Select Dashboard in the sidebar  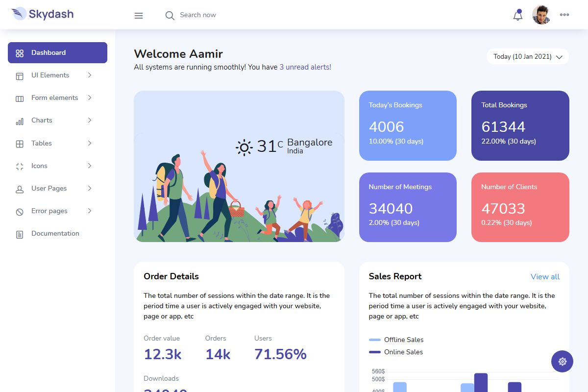(x=57, y=52)
